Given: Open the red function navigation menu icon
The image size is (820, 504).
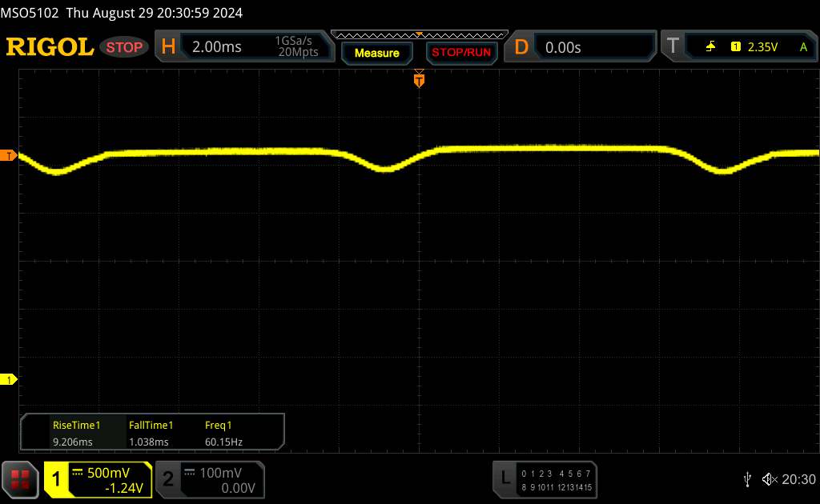Looking at the screenshot, I should coord(21,478).
